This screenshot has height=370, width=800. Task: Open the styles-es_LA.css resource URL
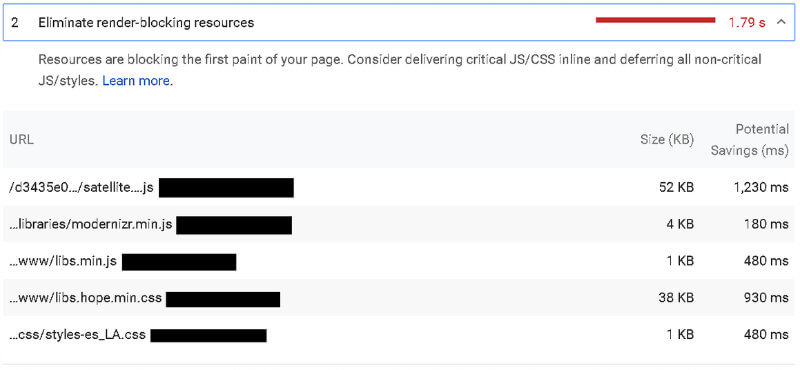[78, 335]
